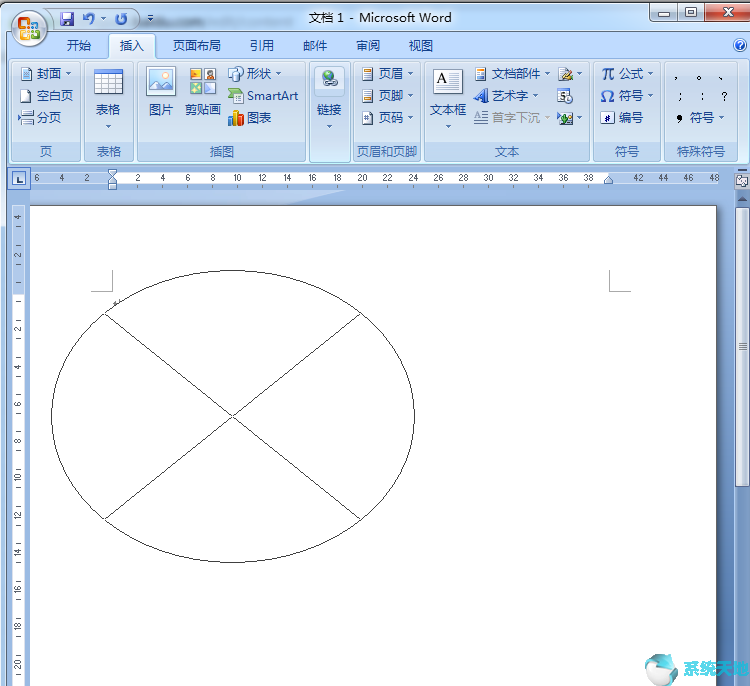
Task: Insert the 、 enumeration comma symbol
Action: pyautogui.click(x=720, y=77)
